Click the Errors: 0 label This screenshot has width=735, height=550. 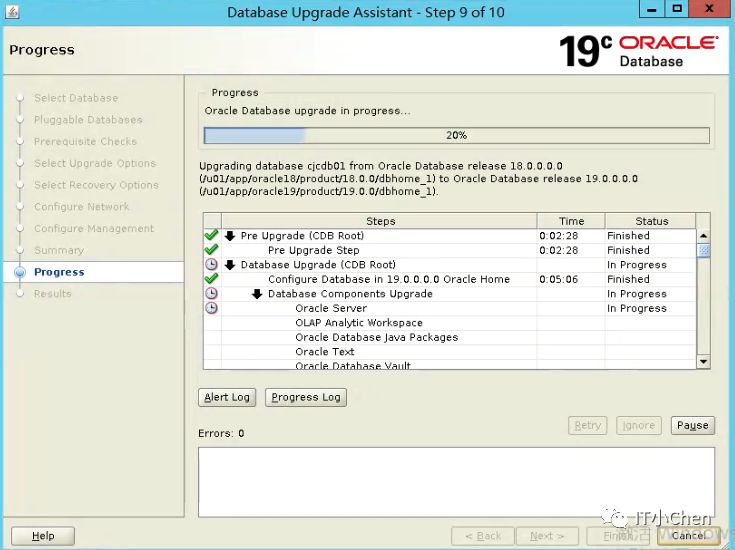coord(221,433)
